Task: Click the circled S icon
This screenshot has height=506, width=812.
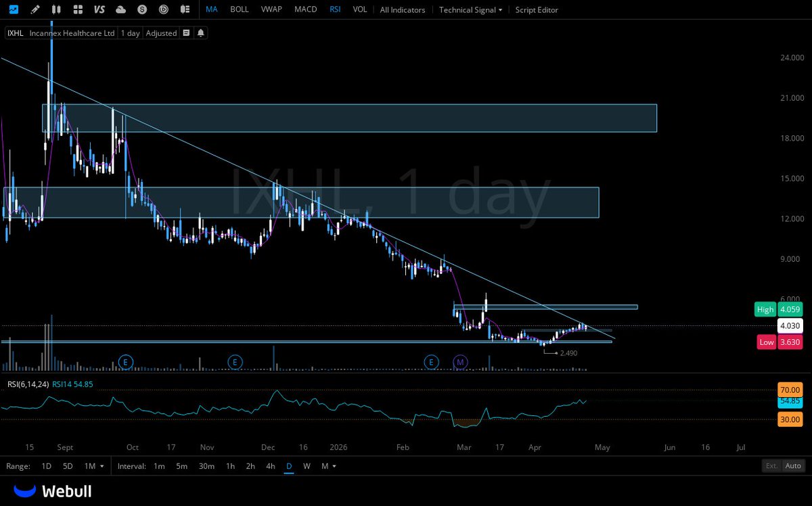Action: click(x=142, y=9)
